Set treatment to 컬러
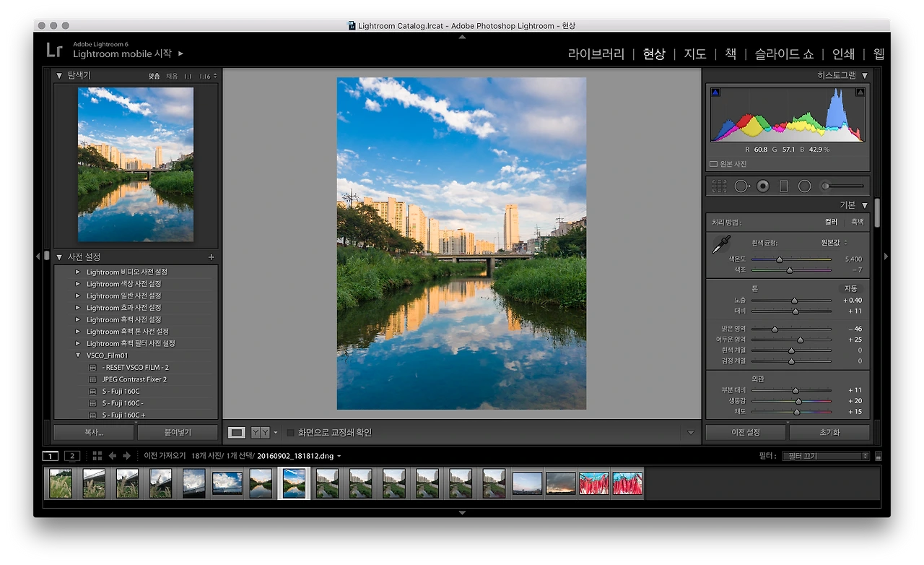 click(x=832, y=223)
